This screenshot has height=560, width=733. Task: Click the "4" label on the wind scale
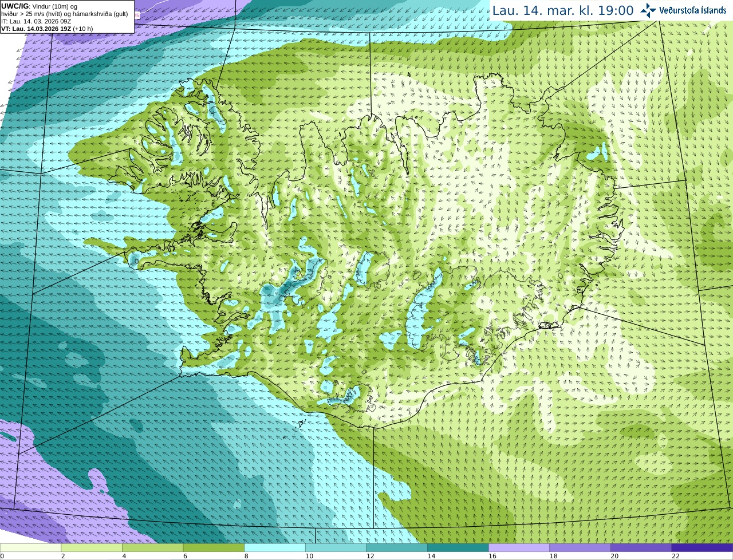[124, 556]
